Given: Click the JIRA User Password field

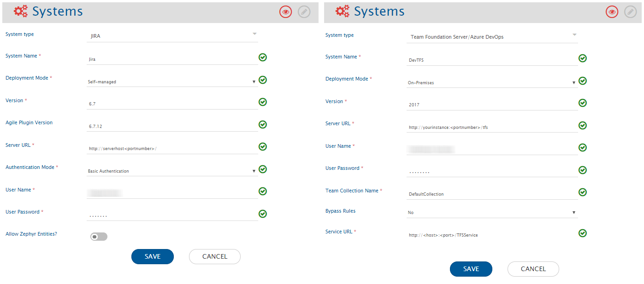Looking at the screenshot, I should pos(172,215).
